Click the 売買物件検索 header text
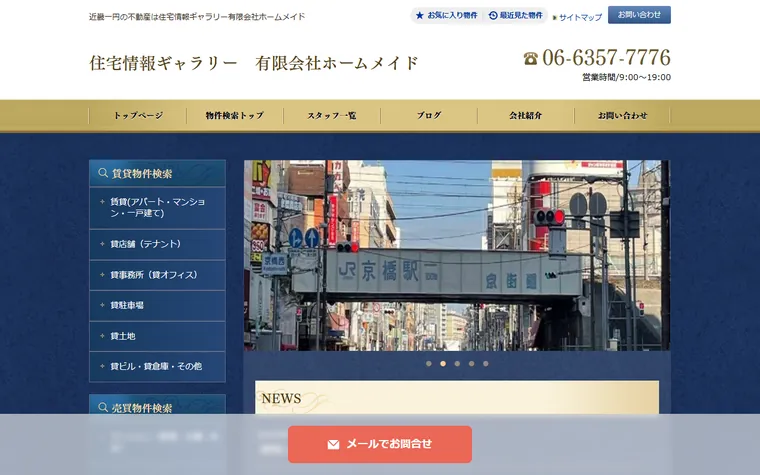The height and width of the screenshot is (475, 760). point(142,408)
